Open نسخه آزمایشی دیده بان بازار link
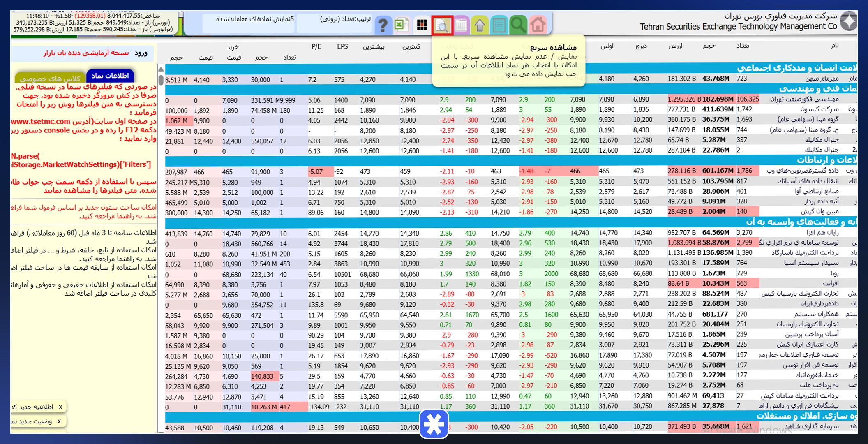This screenshot has height=444, width=868. [86, 53]
